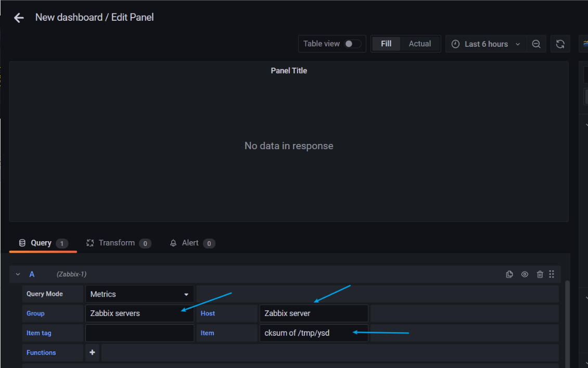Toggle the Table view switch
The height and width of the screenshot is (368, 588).
click(352, 44)
